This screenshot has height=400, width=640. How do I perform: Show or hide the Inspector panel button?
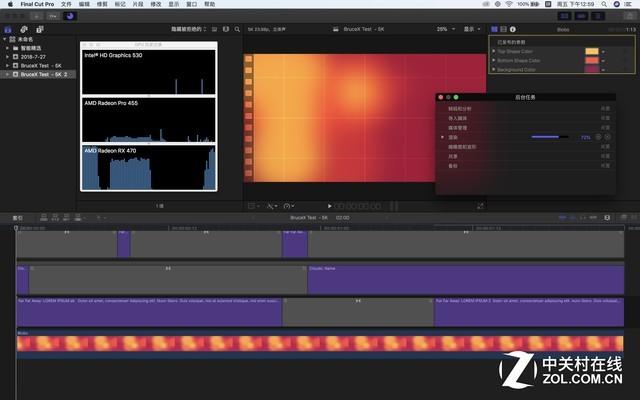(598, 16)
